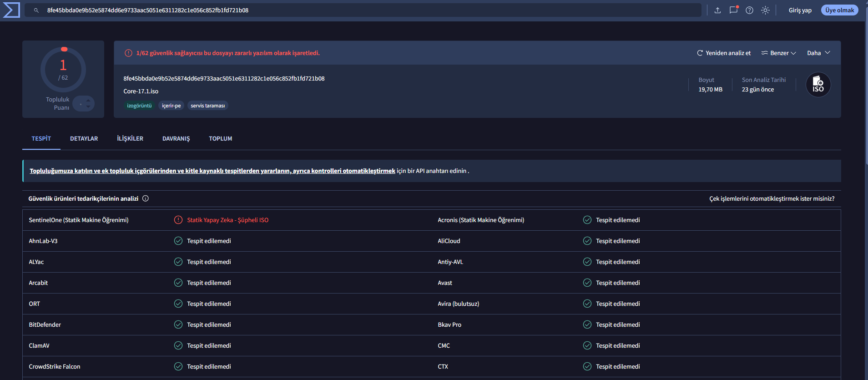Viewport: 868px width, 380px height.
Task: Click the check icon in Bkav Pro row
Action: pos(587,324)
